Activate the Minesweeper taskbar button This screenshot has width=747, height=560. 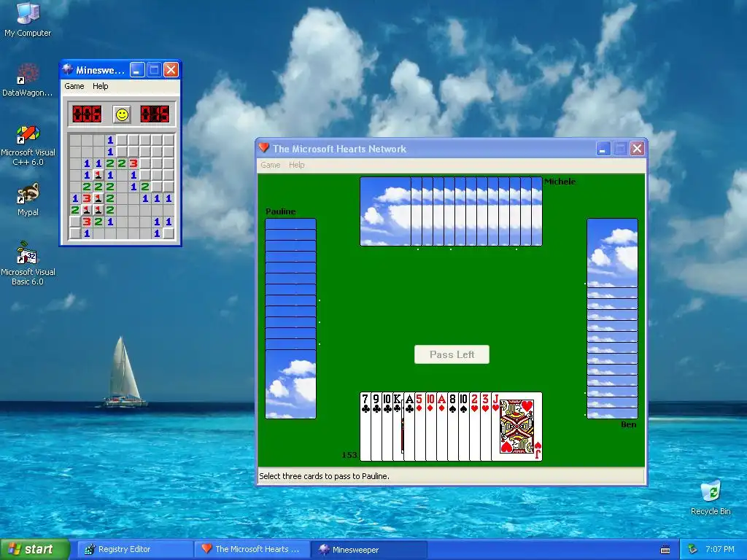coord(369,550)
